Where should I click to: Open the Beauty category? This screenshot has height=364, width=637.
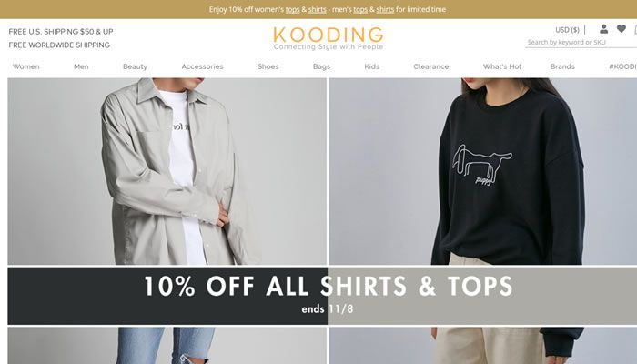click(x=135, y=66)
